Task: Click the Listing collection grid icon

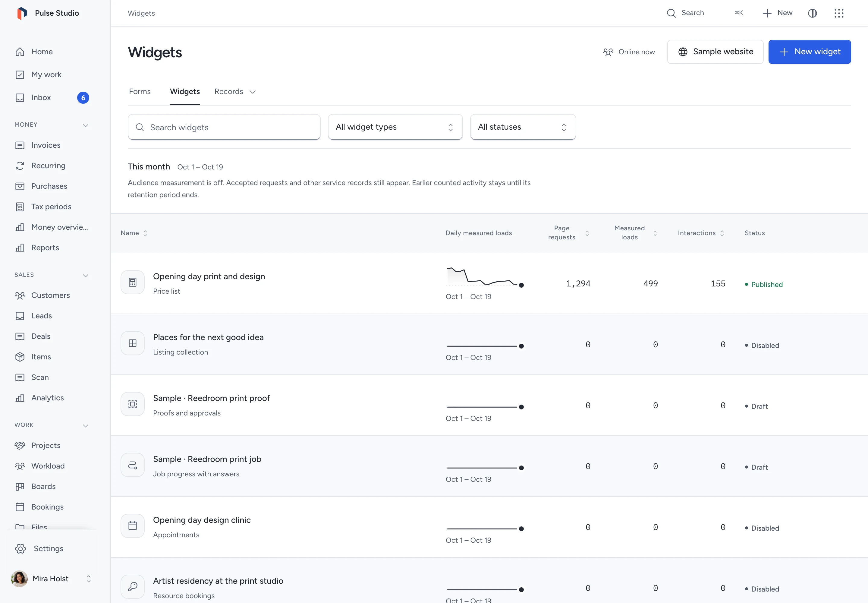Action: pos(133,343)
